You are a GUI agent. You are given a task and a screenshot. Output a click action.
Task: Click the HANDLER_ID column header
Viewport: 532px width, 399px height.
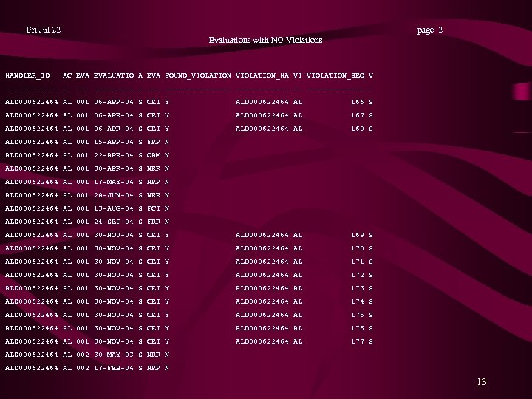pyautogui.click(x=27, y=75)
